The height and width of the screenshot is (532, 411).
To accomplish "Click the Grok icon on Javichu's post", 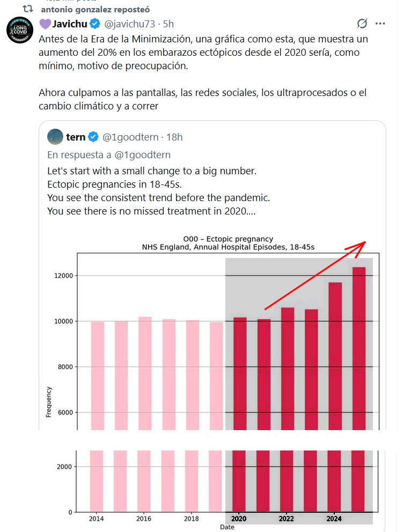I will click(x=362, y=24).
